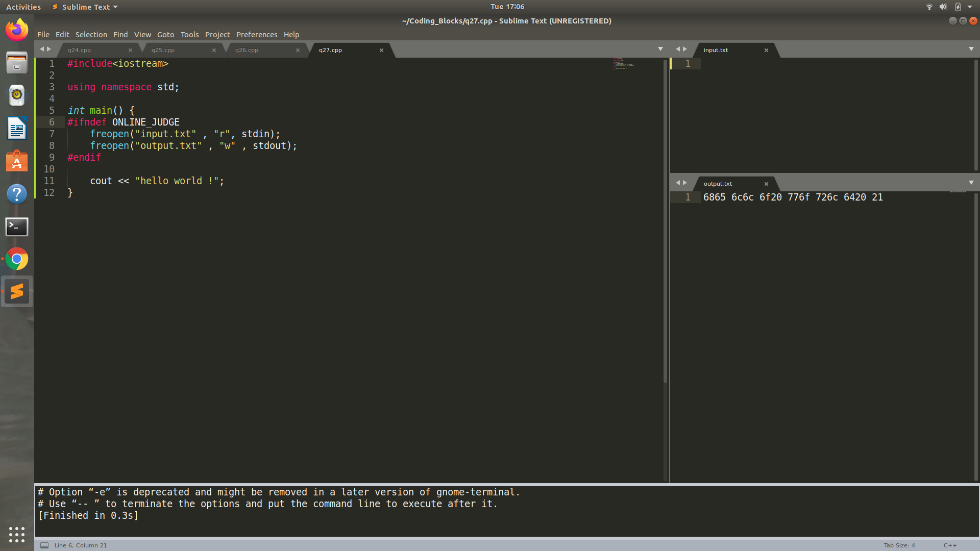Click '[Finished in 0.3s]' build output
Screen dimensions: 980x551
88,516
